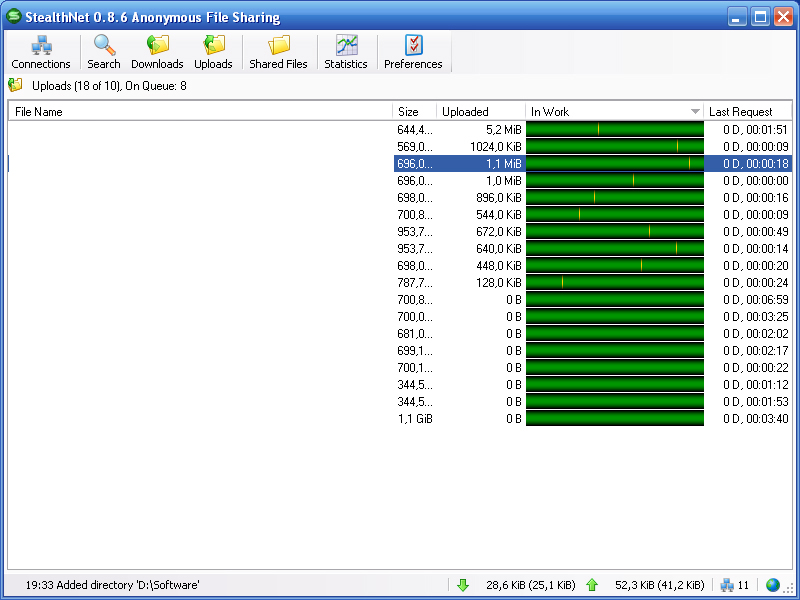Screen dimensions: 800x600
Task: Select the row with 544,0 KiB uploaded
Action: pyautogui.click(x=400, y=214)
